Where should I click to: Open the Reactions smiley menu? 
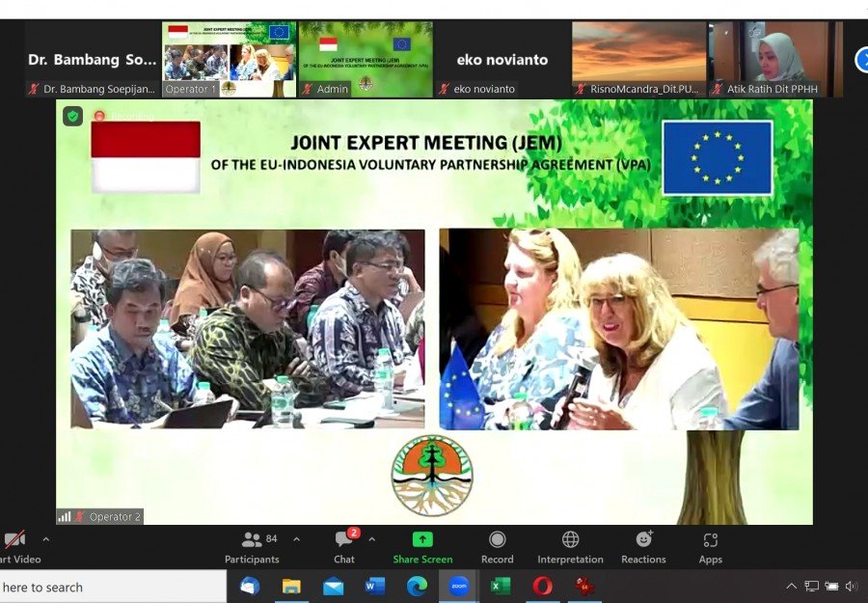coord(643,547)
